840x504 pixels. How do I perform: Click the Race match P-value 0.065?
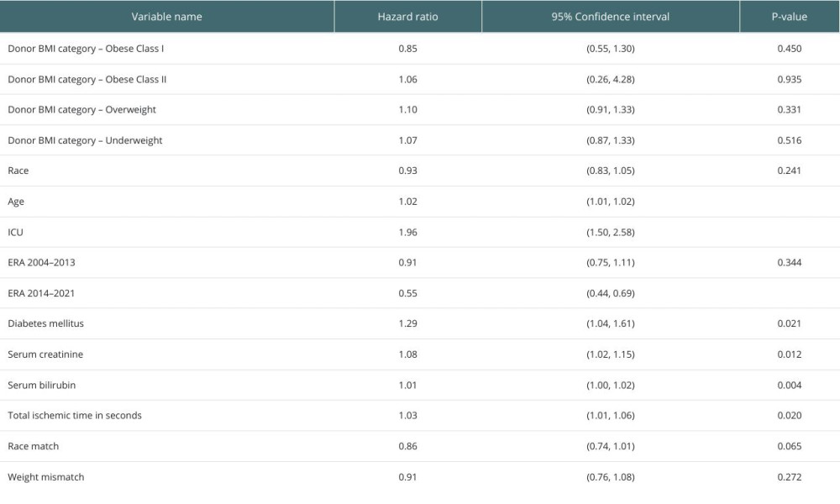[x=790, y=446]
